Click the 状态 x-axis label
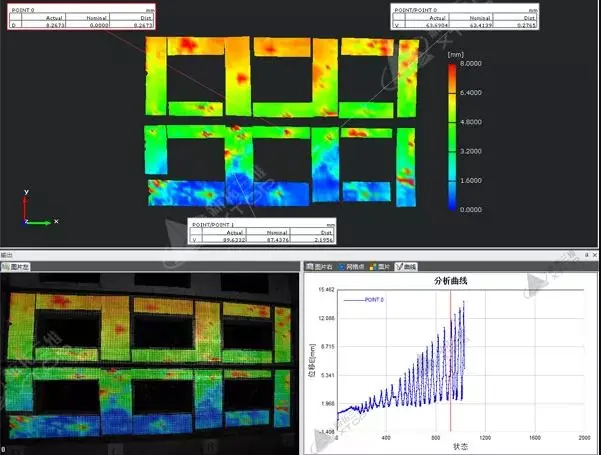This screenshot has height=455, width=601. 460,447
